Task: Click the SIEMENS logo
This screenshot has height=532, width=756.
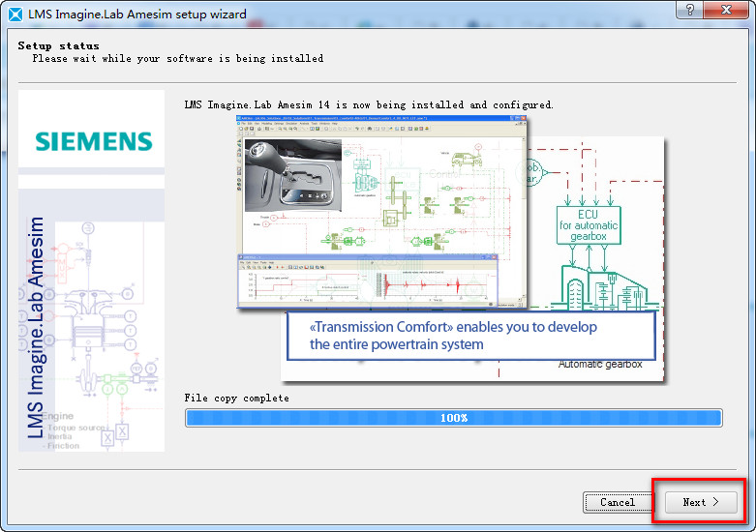Action: 94,141
